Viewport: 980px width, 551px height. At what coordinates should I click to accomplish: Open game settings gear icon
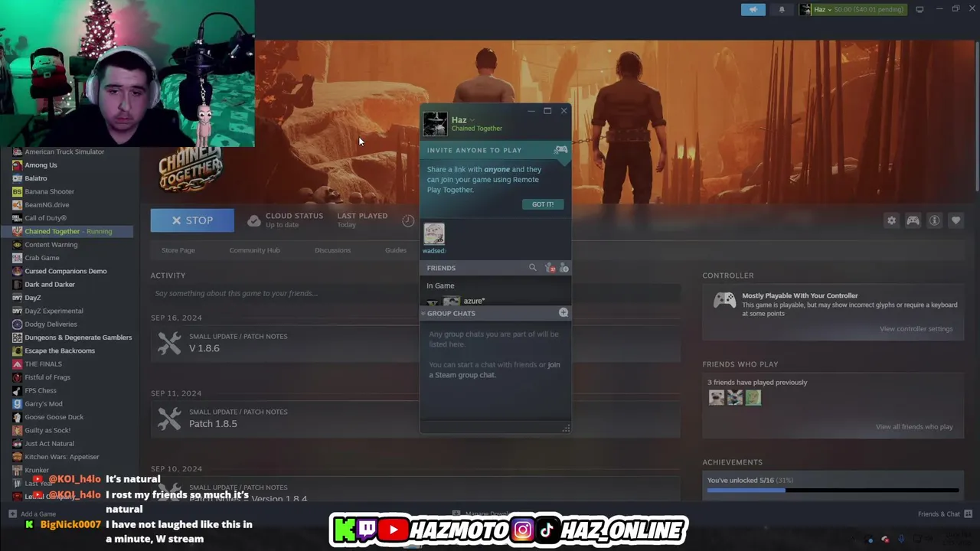pos(891,220)
